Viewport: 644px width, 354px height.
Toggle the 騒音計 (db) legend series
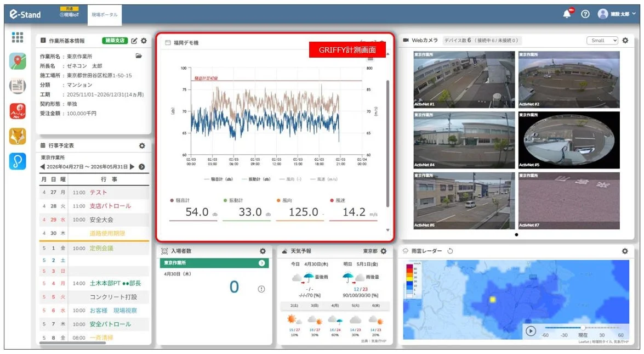click(218, 179)
